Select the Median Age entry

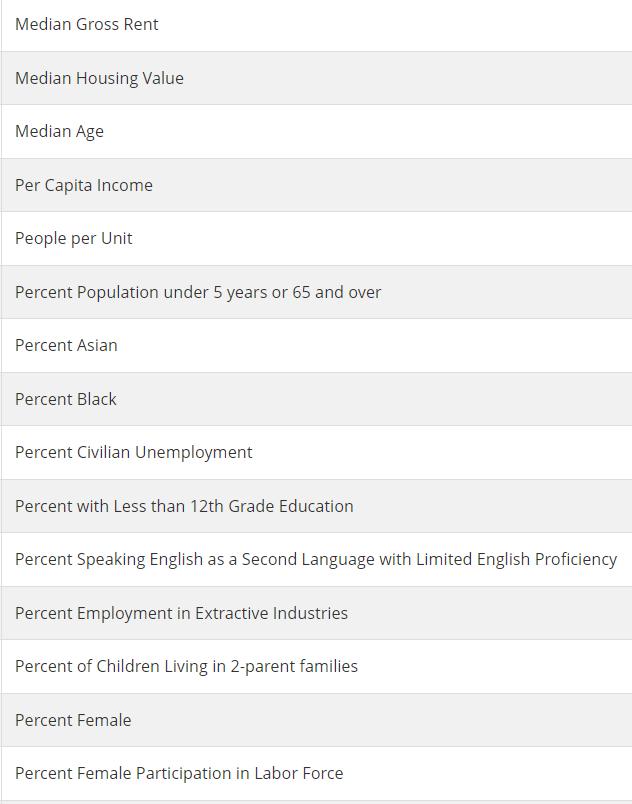(x=316, y=131)
